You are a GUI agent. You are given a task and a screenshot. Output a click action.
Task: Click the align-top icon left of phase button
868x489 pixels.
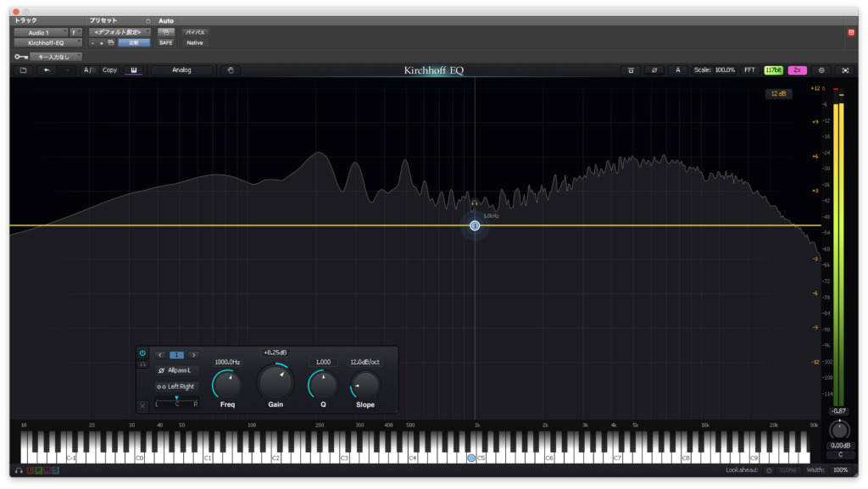pyautogui.click(x=631, y=70)
